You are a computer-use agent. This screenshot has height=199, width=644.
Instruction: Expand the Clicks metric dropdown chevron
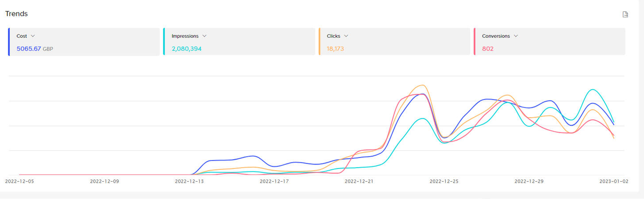(x=346, y=36)
